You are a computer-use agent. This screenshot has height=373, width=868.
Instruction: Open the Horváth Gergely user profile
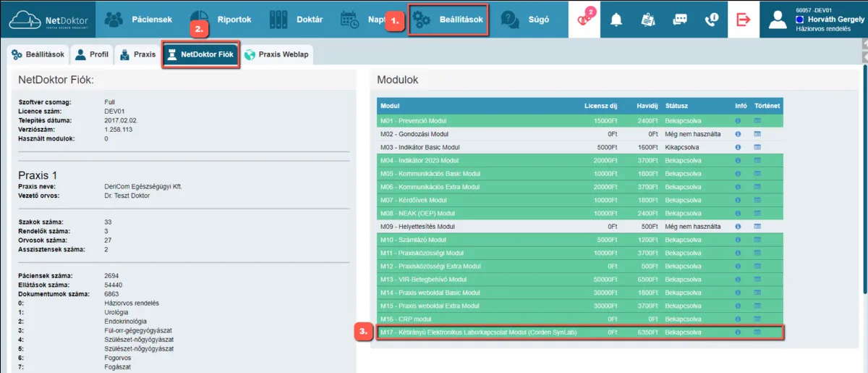[x=814, y=19]
